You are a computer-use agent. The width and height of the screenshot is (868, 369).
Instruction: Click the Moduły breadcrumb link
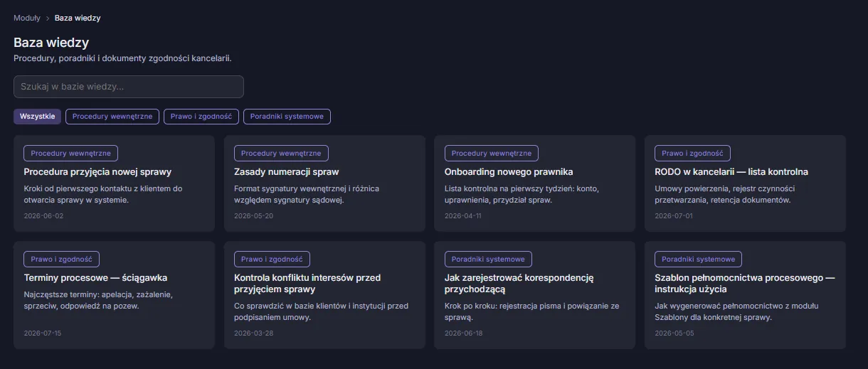pos(27,18)
